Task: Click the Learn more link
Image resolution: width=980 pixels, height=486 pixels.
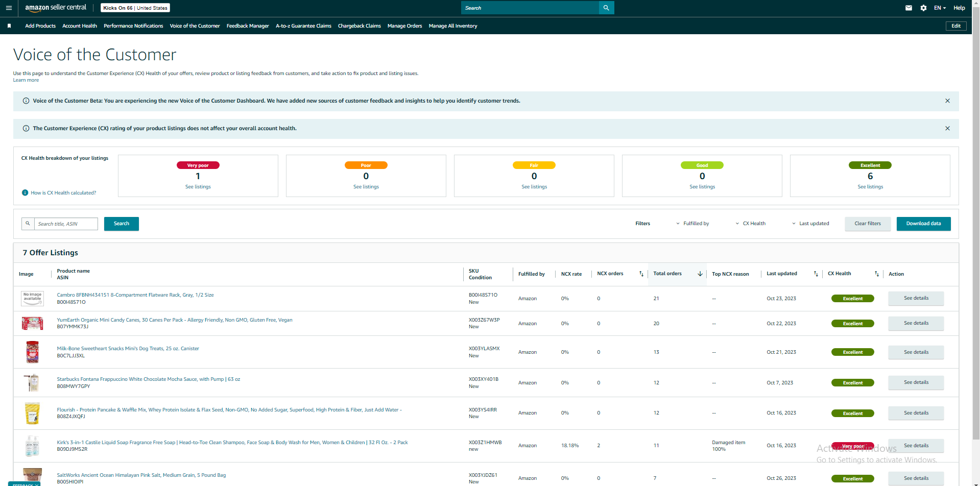Action: tap(26, 80)
